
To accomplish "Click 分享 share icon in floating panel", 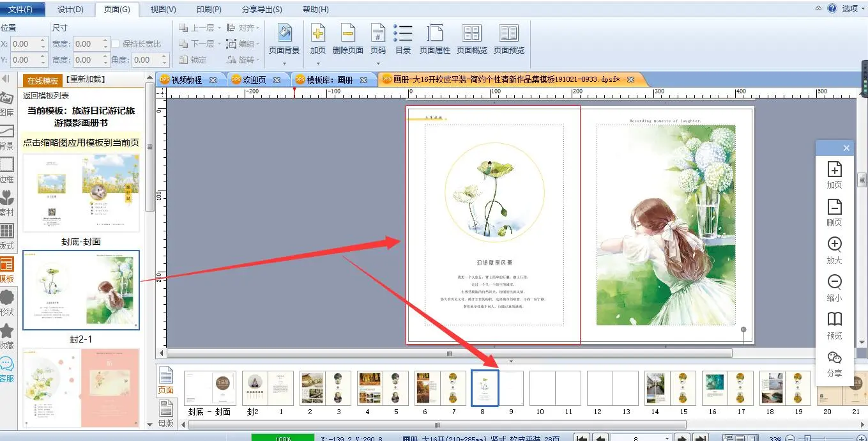I will 834,363.
